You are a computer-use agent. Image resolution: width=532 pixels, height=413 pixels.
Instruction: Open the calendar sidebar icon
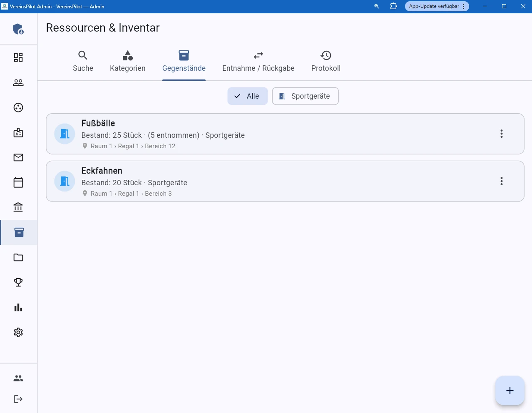(x=18, y=182)
